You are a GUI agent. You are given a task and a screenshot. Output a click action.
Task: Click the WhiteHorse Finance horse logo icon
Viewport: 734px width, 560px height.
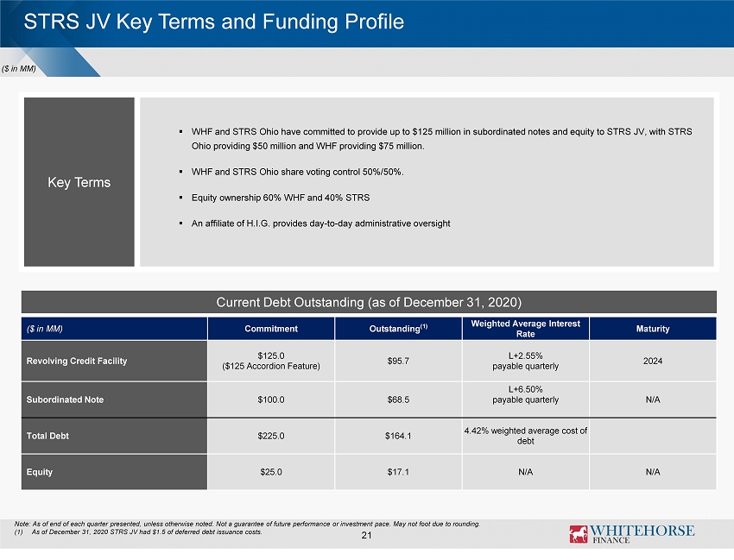coord(578,534)
